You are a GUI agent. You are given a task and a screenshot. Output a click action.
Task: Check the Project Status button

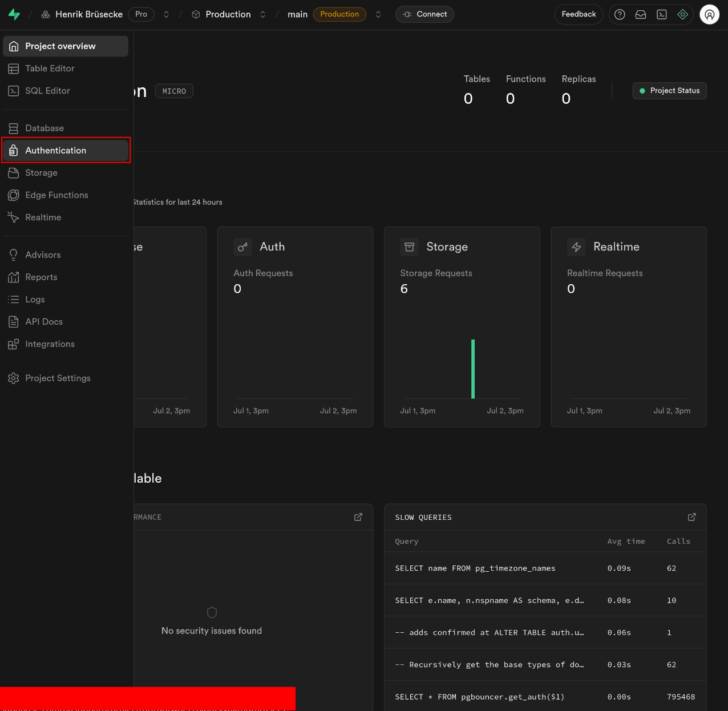tap(669, 91)
